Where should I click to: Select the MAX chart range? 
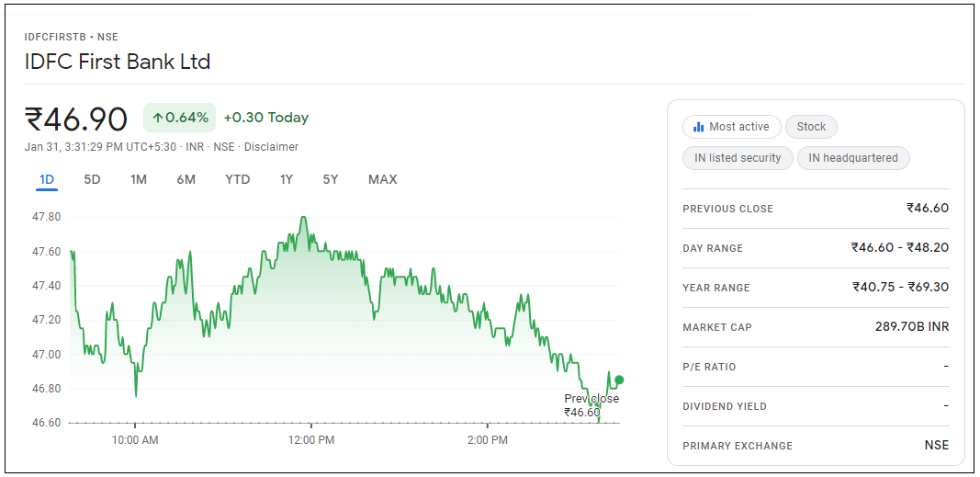[x=382, y=180]
